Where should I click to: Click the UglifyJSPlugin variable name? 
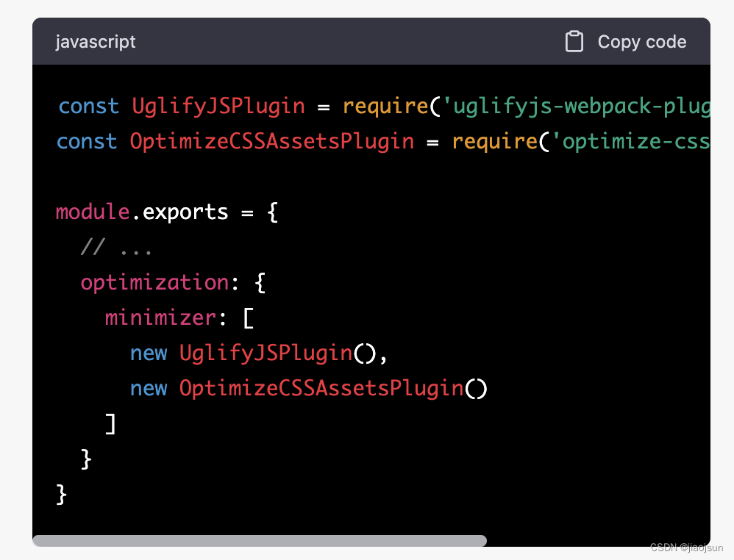tap(218, 106)
